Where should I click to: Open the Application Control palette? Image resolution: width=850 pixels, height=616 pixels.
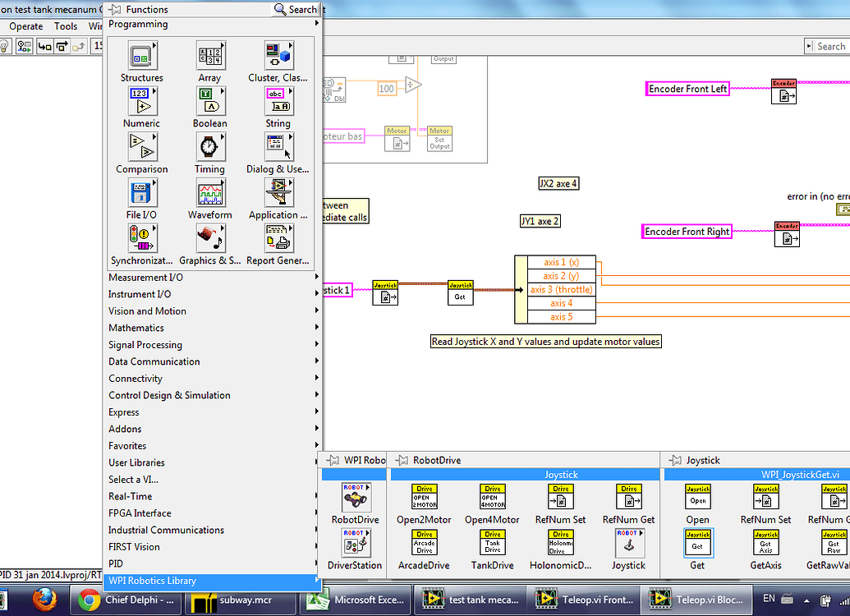coord(278,192)
